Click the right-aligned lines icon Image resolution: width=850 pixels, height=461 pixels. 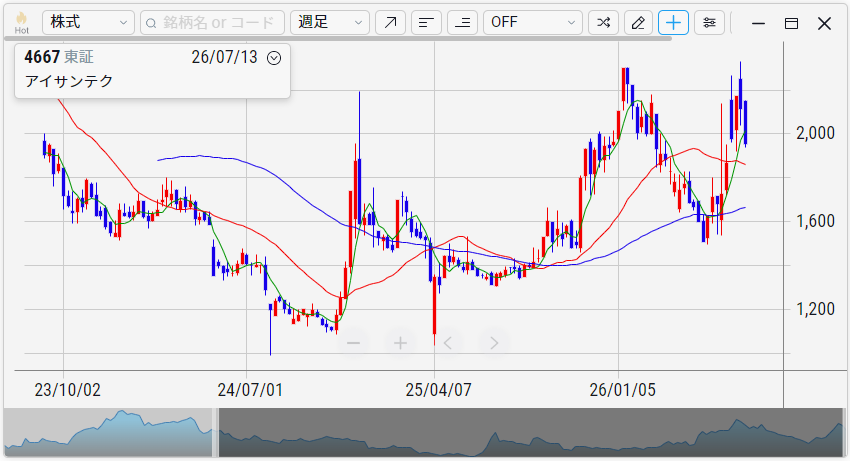pyautogui.click(x=462, y=22)
